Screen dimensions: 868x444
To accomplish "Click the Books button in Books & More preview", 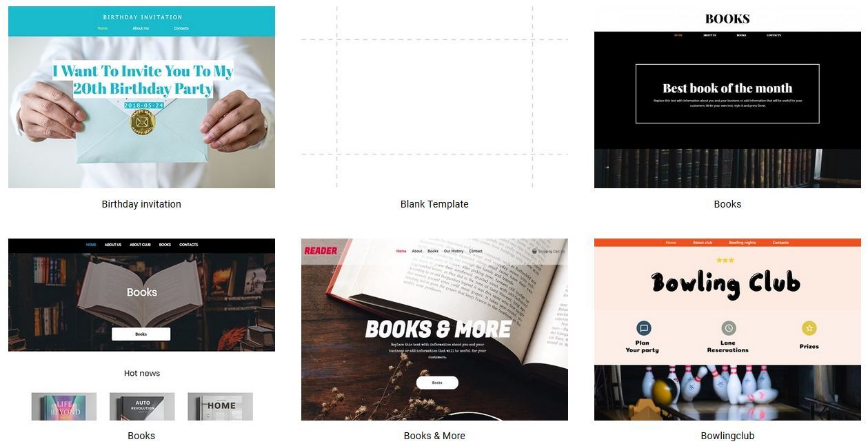I will 437,383.
